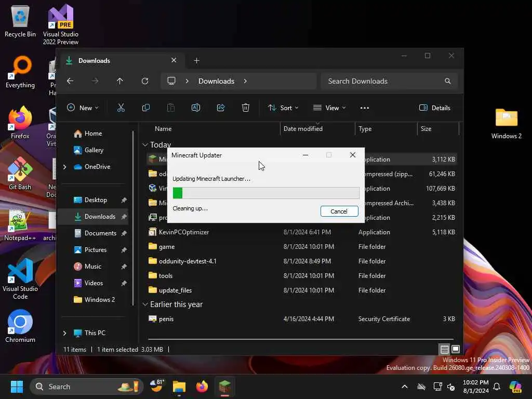This screenshot has height=399, width=532.
Task: Unpin Downloads from Quick access
Action: click(x=124, y=217)
